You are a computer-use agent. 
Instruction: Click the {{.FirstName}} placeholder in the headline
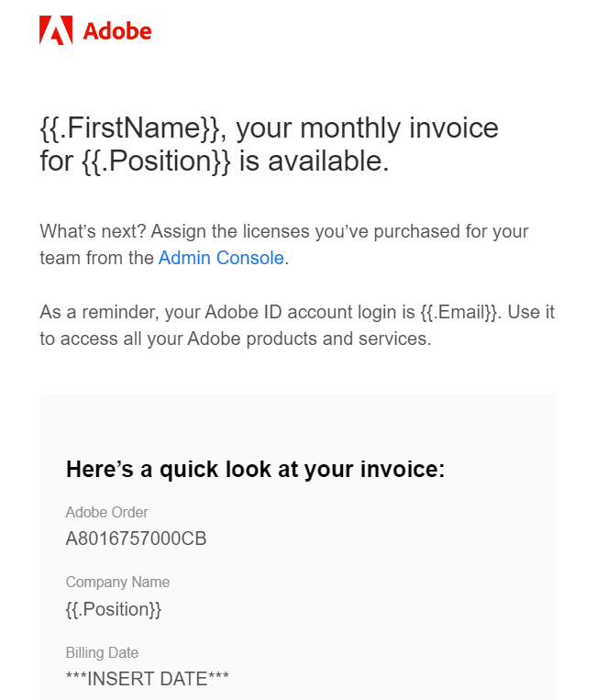pos(130,128)
